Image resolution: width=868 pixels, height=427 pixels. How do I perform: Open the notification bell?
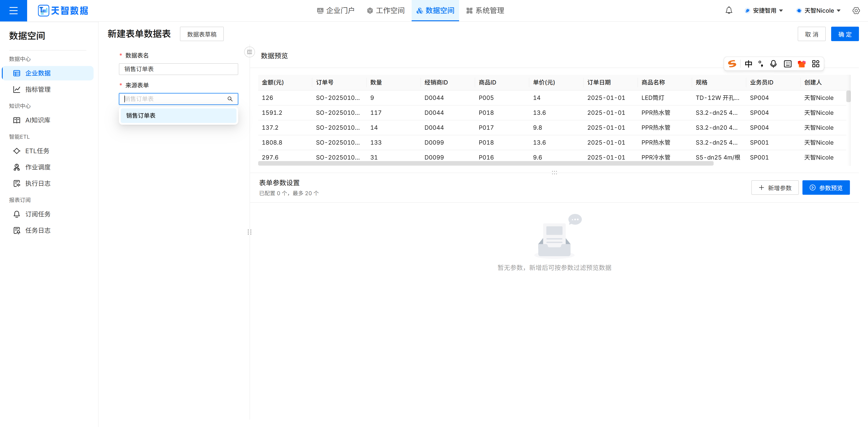(729, 10)
